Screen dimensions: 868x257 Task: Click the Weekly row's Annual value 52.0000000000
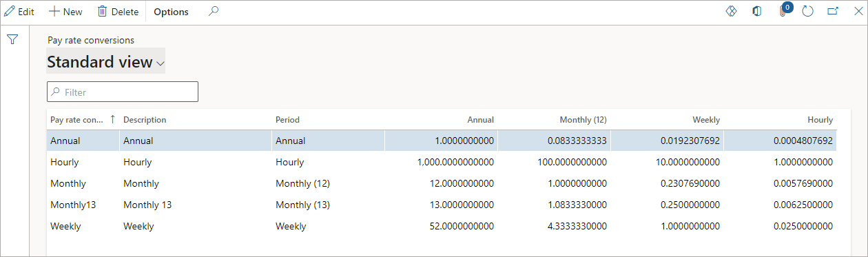pyautogui.click(x=455, y=226)
